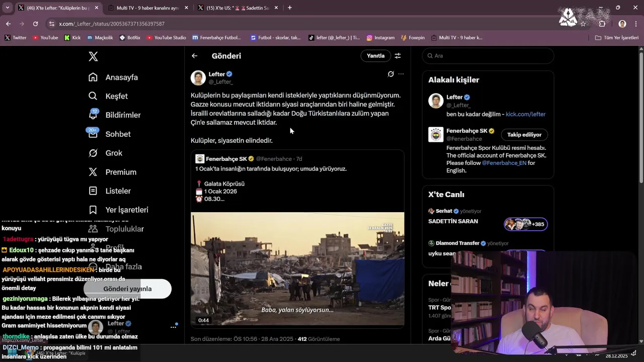Viewport: 644px width, 362px height.
Task: Click Grok explain icon on Lefter's post
Action: point(390,74)
